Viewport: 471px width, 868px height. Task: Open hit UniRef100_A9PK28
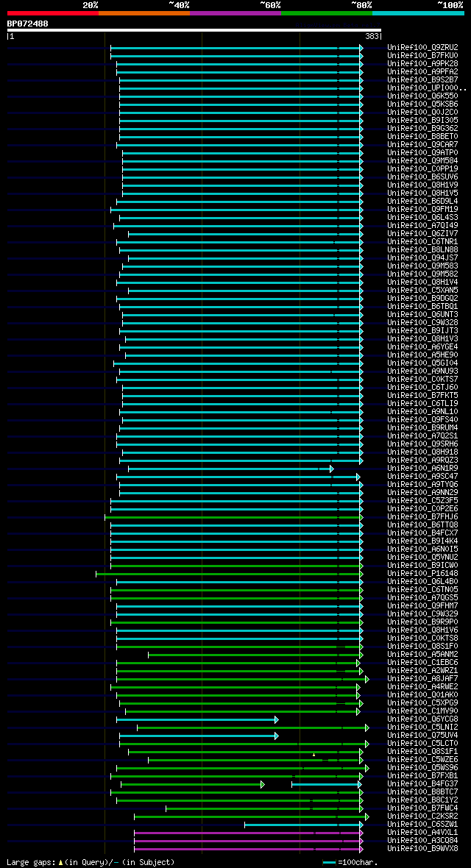coord(422,64)
